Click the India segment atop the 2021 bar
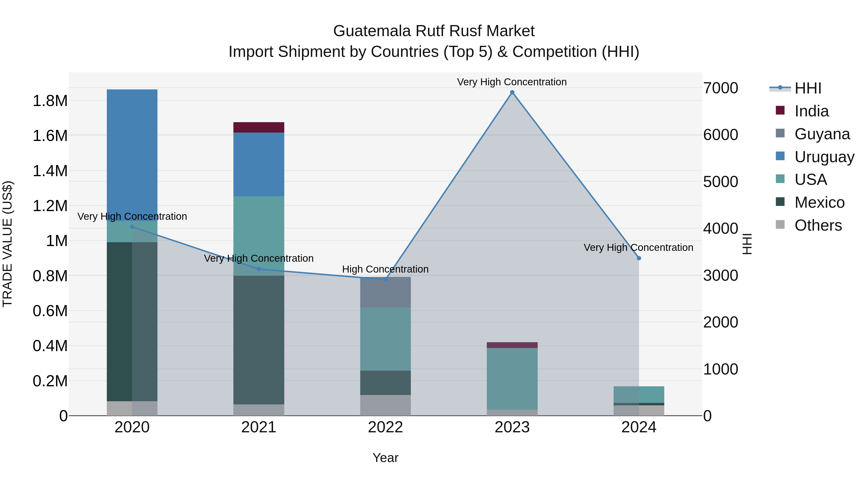 point(259,127)
